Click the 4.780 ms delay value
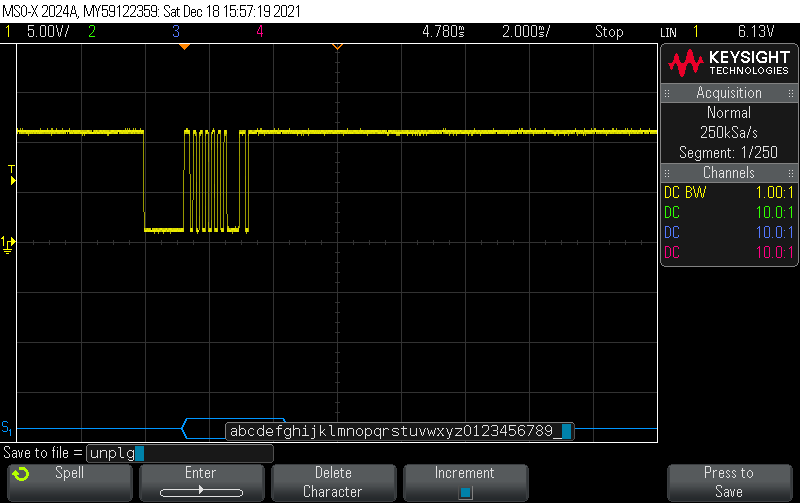Screen dimensions: 800x503 click(x=443, y=32)
